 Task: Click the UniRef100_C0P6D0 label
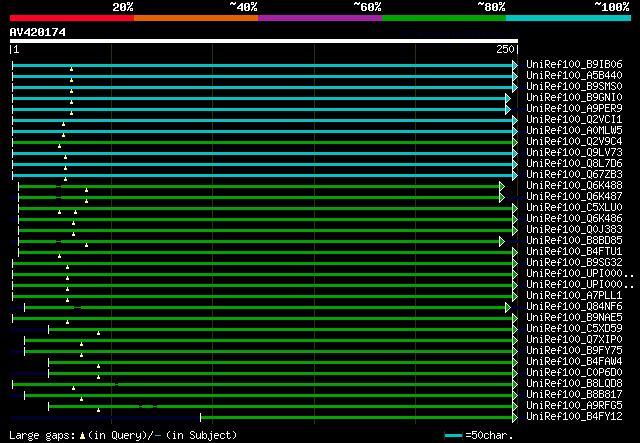coord(574,373)
